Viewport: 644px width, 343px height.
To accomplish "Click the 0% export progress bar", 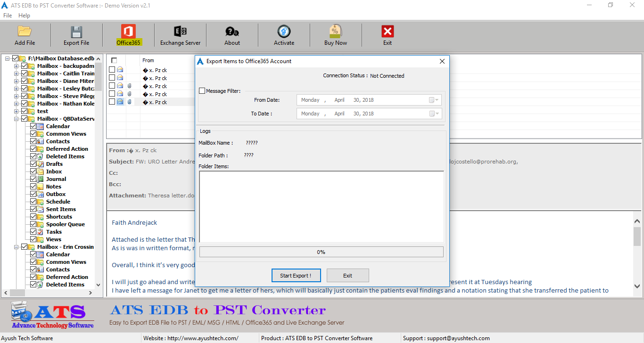I will pos(322,252).
